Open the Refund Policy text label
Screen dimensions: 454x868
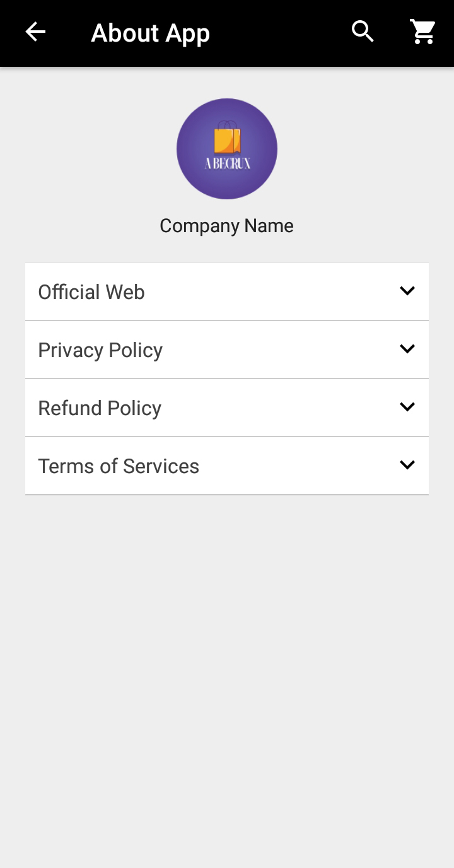[100, 408]
